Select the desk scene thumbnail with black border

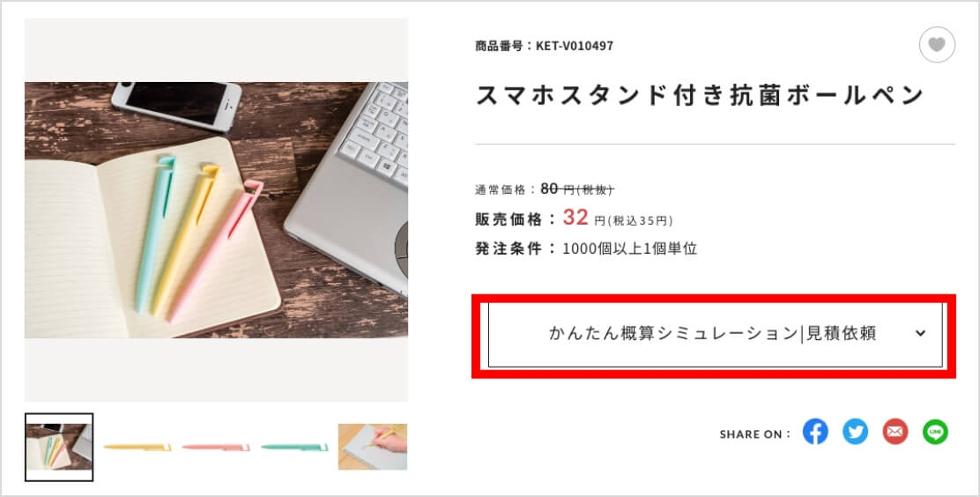pyautogui.click(x=59, y=447)
